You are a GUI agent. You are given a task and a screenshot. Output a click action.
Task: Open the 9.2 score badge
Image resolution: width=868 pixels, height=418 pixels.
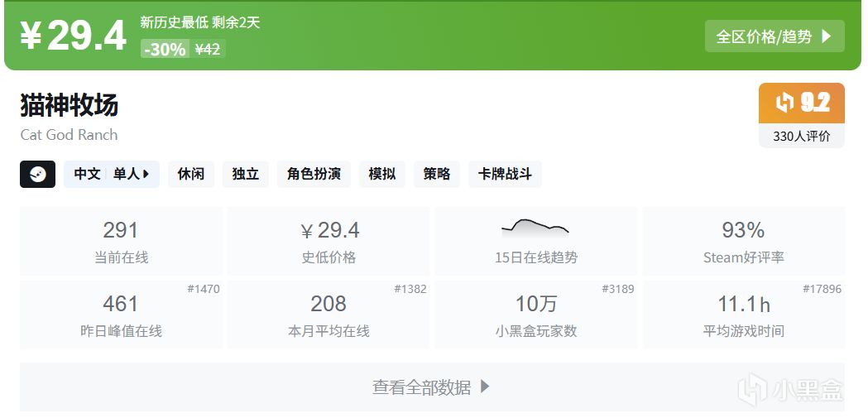[x=802, y=103]
